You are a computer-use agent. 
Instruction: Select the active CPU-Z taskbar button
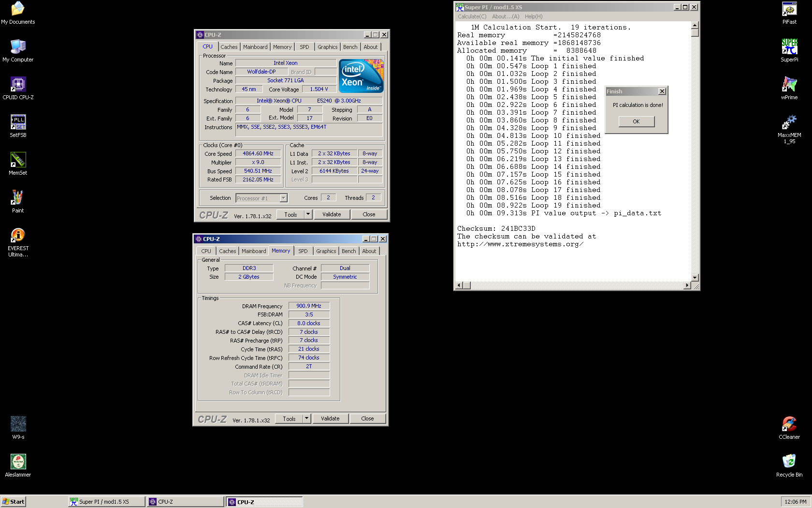click(x=264, y=502)
